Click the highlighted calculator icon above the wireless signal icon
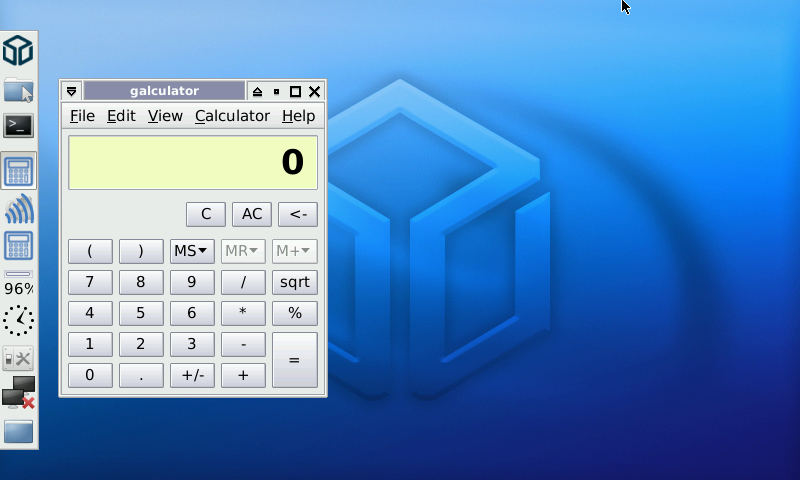The image size is (800, 480). pyautogui.click(x=18, y=171)
